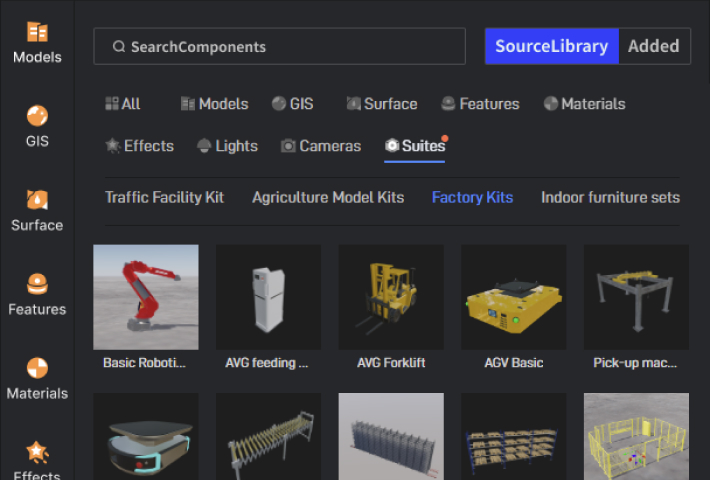
Task: Click the 'Pick-up mac...' label
Action: 635,363
